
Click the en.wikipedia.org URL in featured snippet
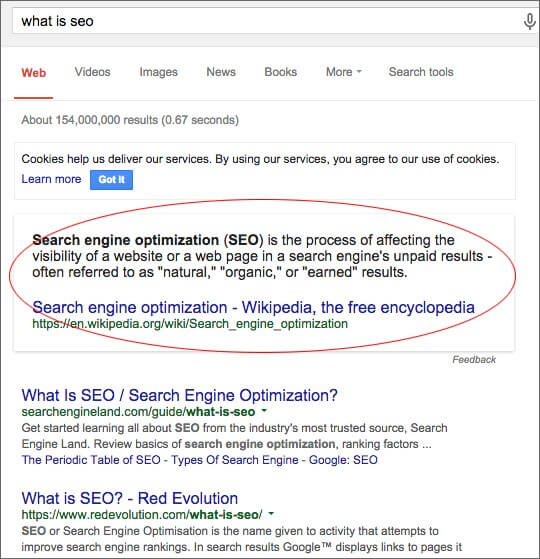(x=190, y=324)
